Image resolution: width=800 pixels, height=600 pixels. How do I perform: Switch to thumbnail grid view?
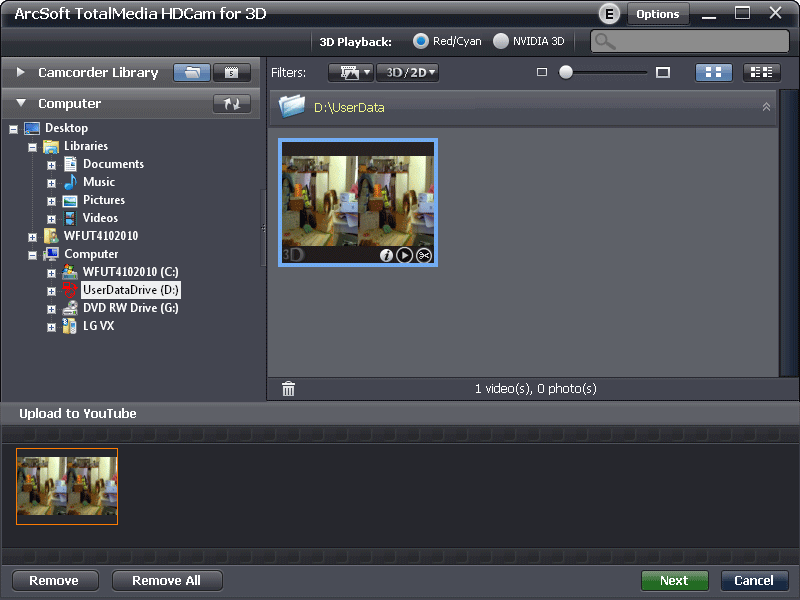pos(714,72)
